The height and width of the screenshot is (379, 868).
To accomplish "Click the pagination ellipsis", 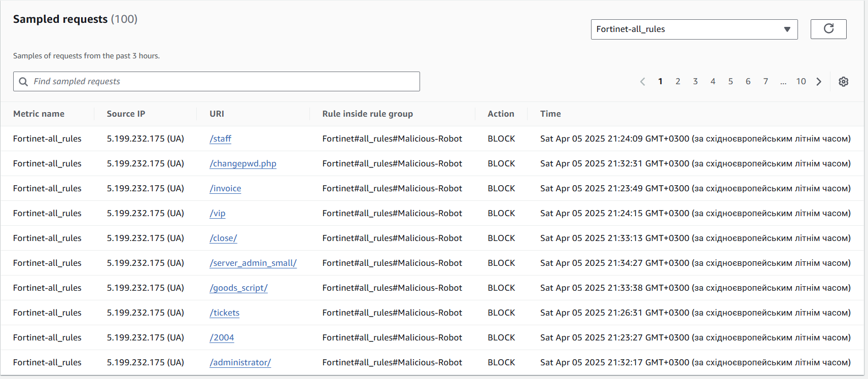I will tap(783, 82).
